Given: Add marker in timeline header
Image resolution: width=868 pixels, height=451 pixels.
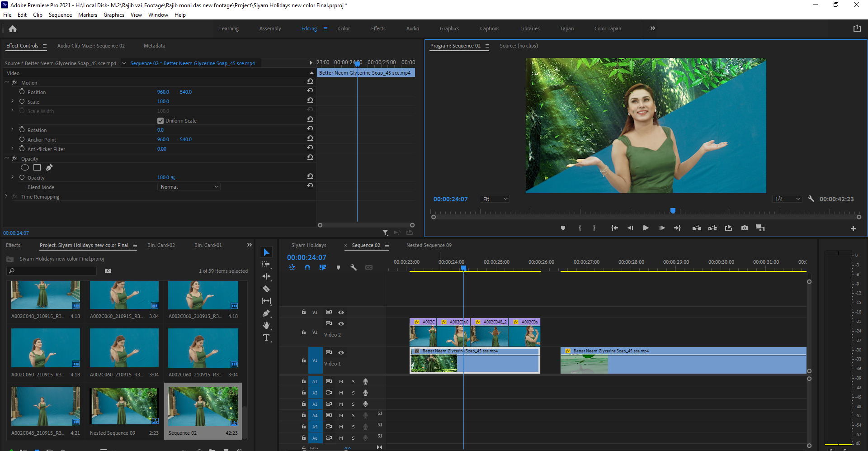Looking at the screenshot, I should (338, 267).
